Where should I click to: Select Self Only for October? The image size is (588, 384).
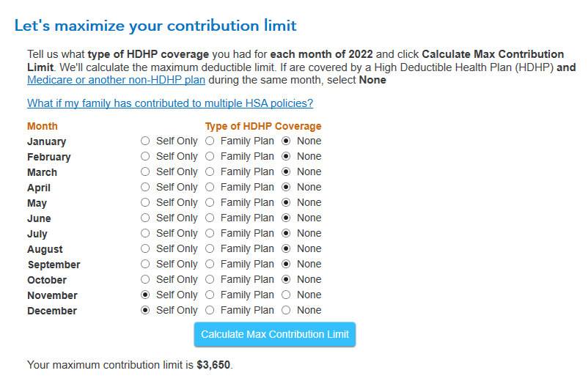(x=145, y=279)
